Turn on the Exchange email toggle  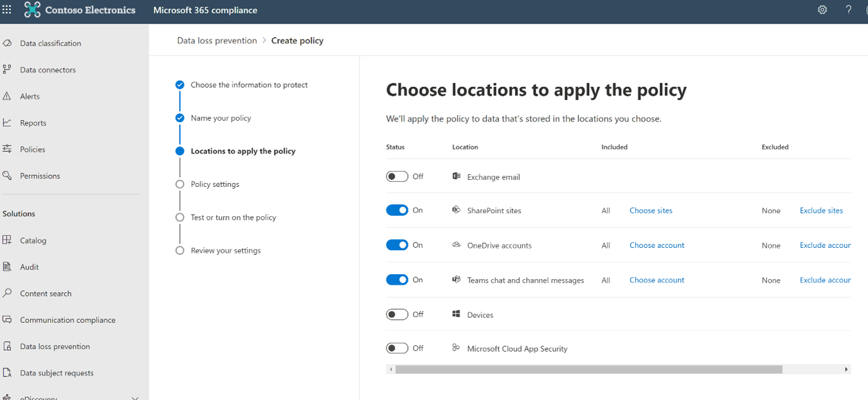click(397, 177)
